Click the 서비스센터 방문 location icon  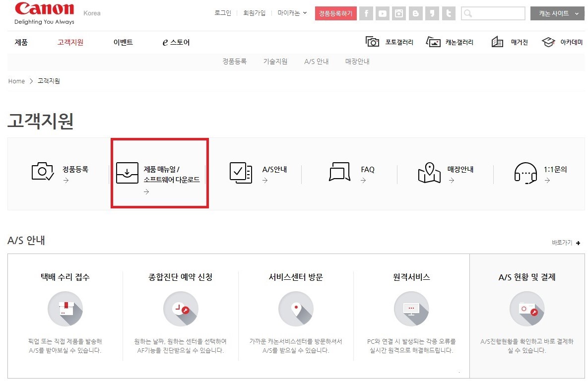(x=296, y=309)
